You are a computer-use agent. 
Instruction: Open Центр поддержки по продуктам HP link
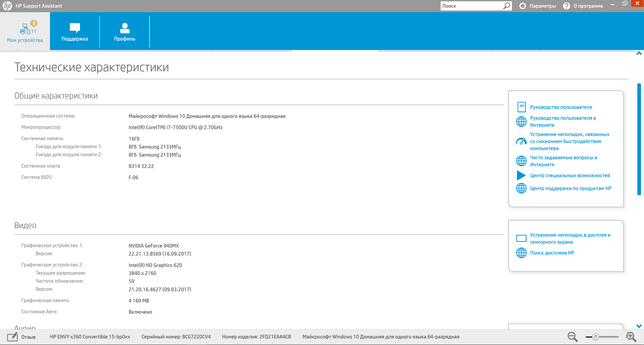point(571,188)
